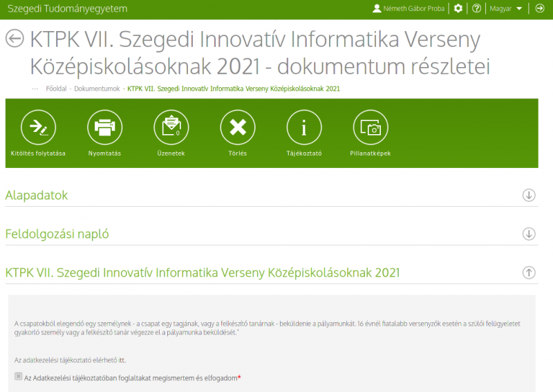Open the Magyar language dropdown
The height and width of the screenshot is (392, 553).
click(x=505, y=8)
